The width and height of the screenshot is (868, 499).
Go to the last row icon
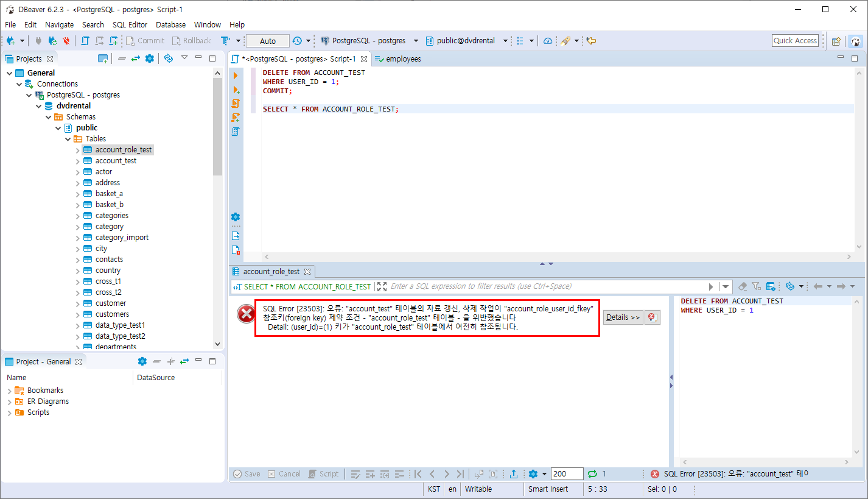click(460, 474)
